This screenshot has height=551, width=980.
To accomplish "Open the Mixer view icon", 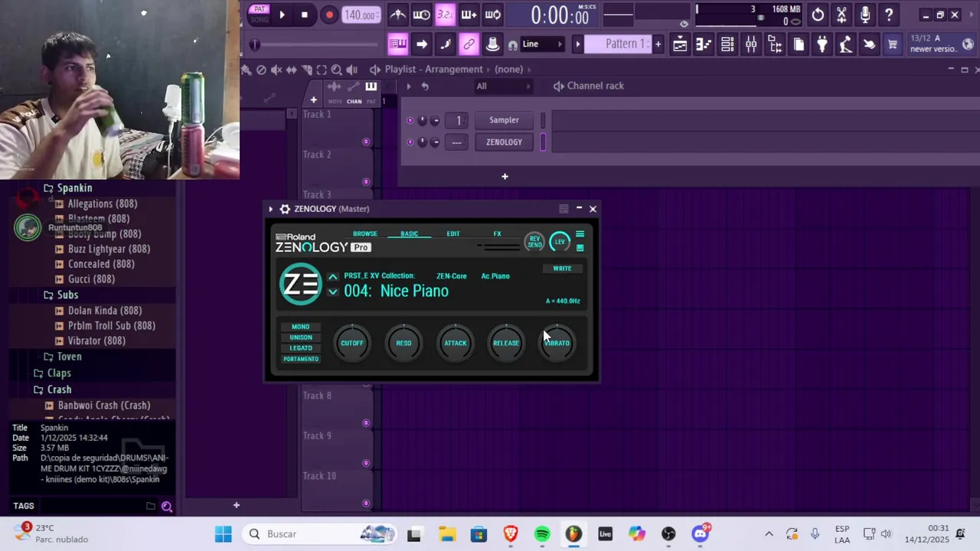I will (751, 44).
